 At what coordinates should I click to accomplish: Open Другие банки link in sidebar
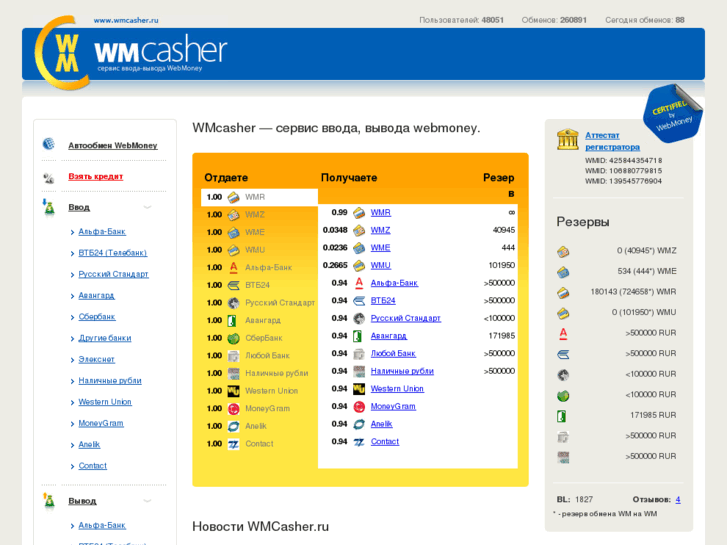[x=105, y=338]
